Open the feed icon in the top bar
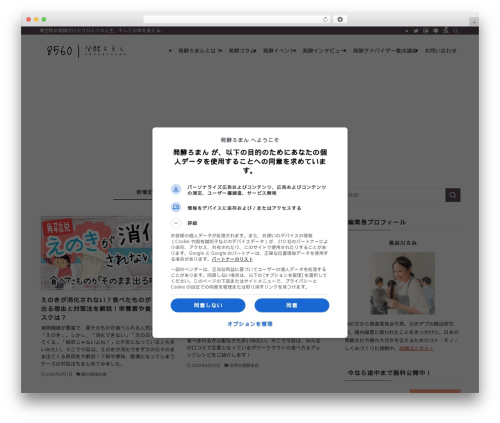 click(x=446, y=31)
